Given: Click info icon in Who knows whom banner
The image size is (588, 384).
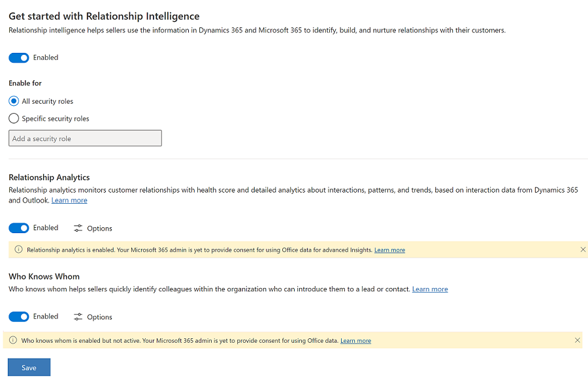Looking at the screenshot, I should coord(13,340).
